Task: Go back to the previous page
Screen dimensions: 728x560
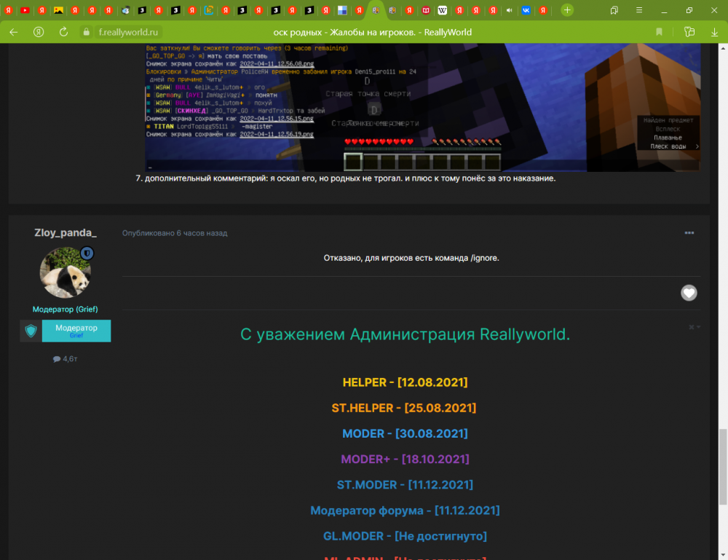Action: pyautogui.click(x=13, y=32)
